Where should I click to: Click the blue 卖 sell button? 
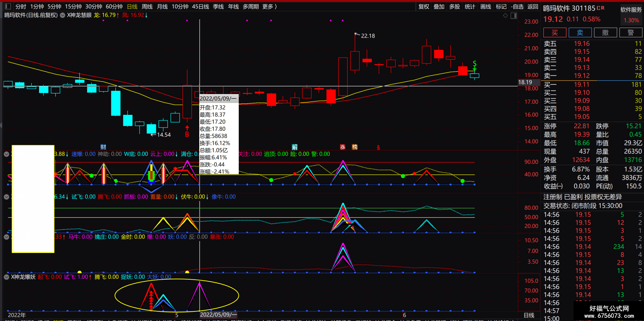click(580, 33)
